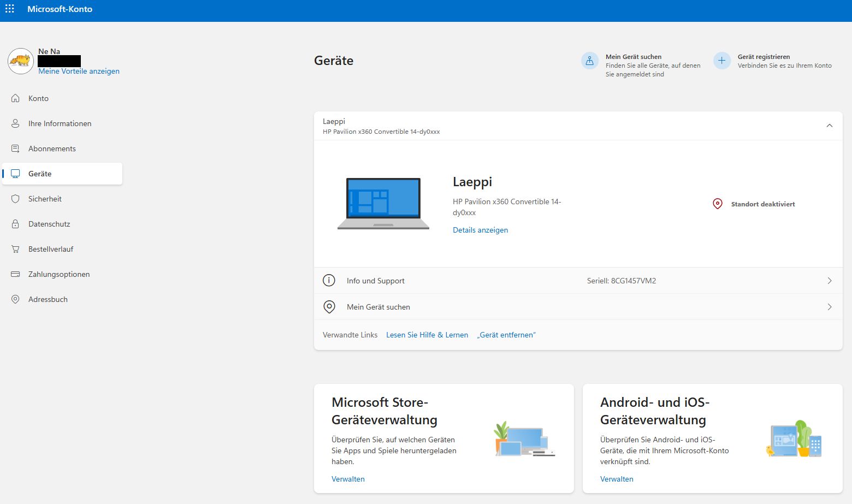The height and width of the screenshot is (504, 852).
Task: Click the Microsoft Store-Geräteverwaltung card title
Action: tap(384, 411)
